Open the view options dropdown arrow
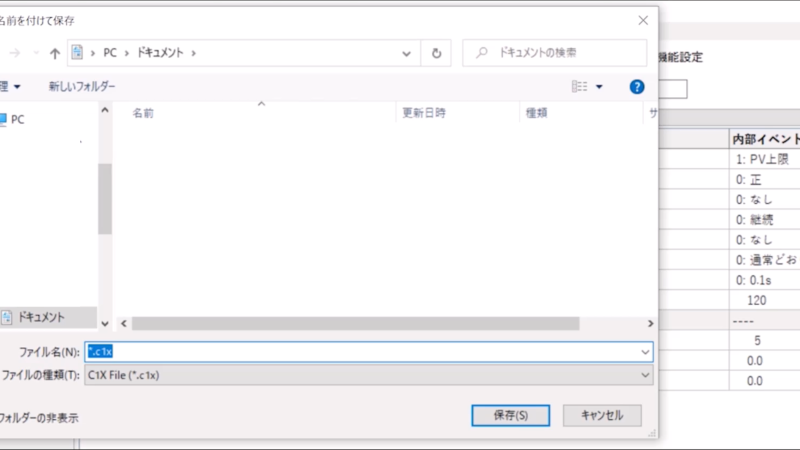This screenshot has height=450, width=800. (x=600, y=87)
